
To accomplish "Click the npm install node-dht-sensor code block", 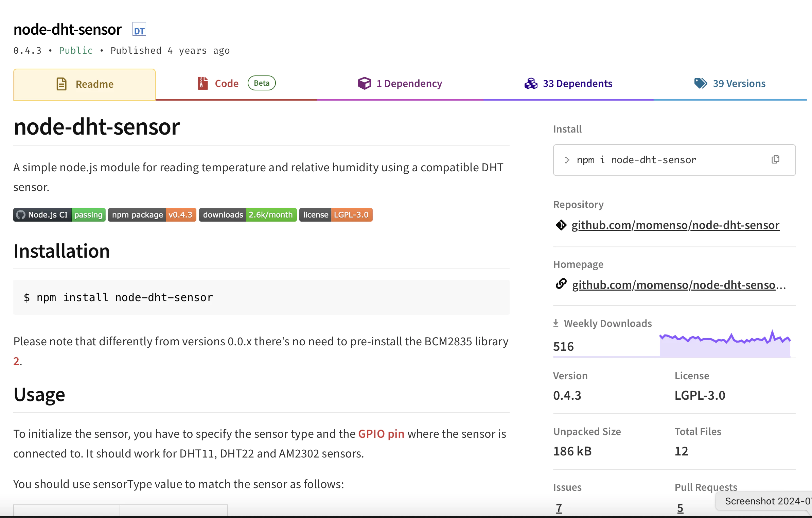I will coord(261,297).
